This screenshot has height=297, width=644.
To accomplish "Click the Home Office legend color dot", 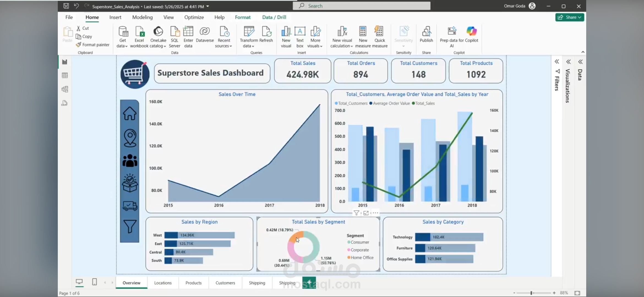I will (349, 257).
